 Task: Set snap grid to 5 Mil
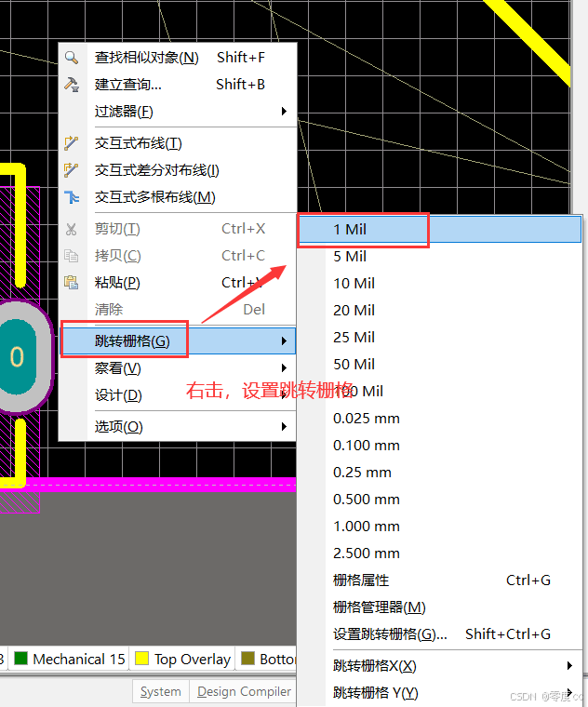pos(440,257)
